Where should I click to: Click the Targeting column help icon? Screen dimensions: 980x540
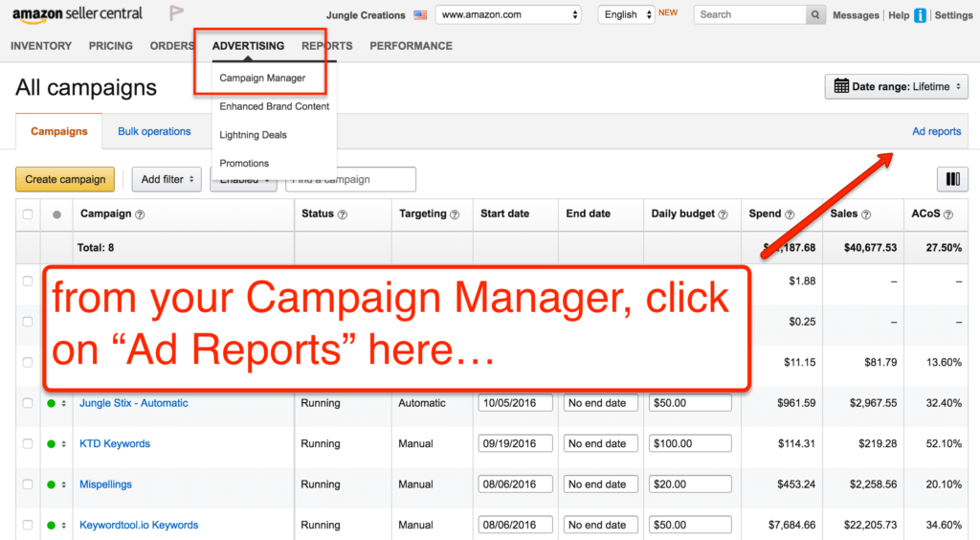click(455, 214)
